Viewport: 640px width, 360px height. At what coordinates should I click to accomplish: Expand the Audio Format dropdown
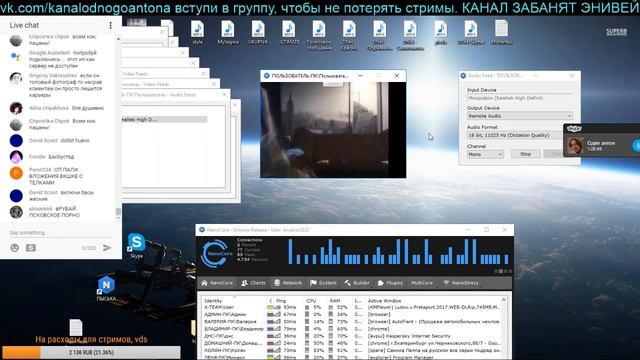click(x=515, y=135)
